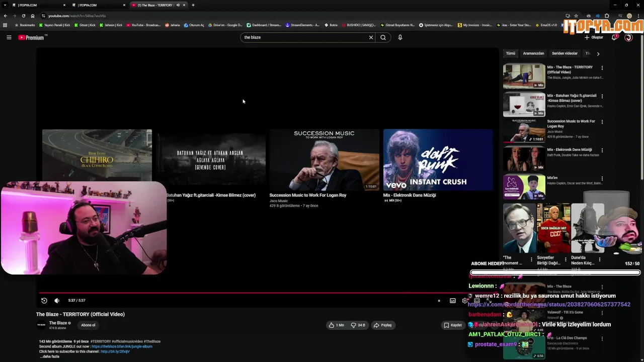This screenshot has height=362, width=644.
Task: Open options for Mix'im playlist
Action: 602,178
